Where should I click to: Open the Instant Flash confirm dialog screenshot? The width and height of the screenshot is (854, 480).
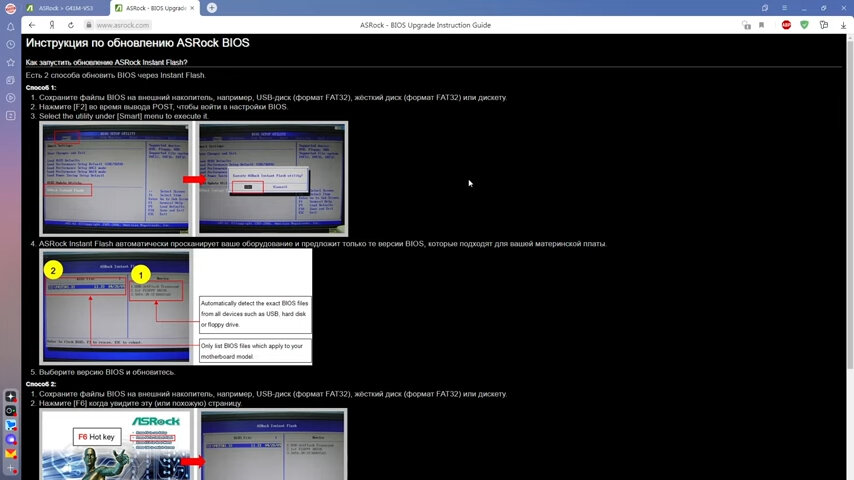point(272,178)
